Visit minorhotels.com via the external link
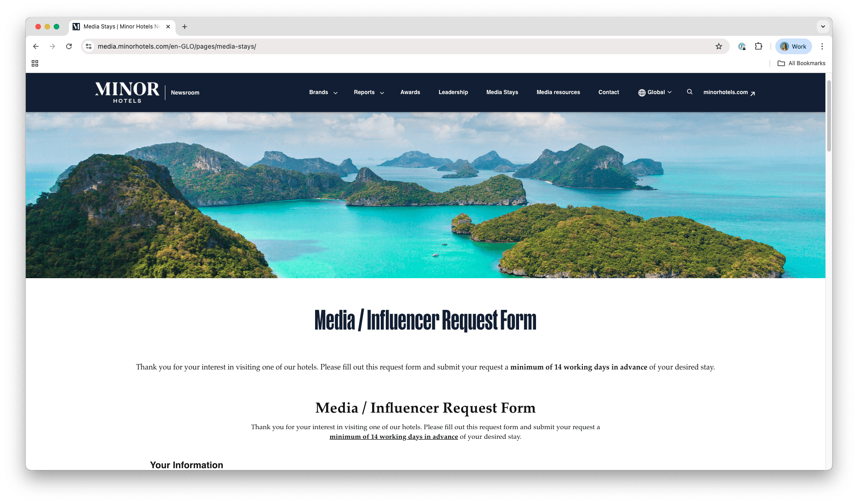 pos(725,92)
